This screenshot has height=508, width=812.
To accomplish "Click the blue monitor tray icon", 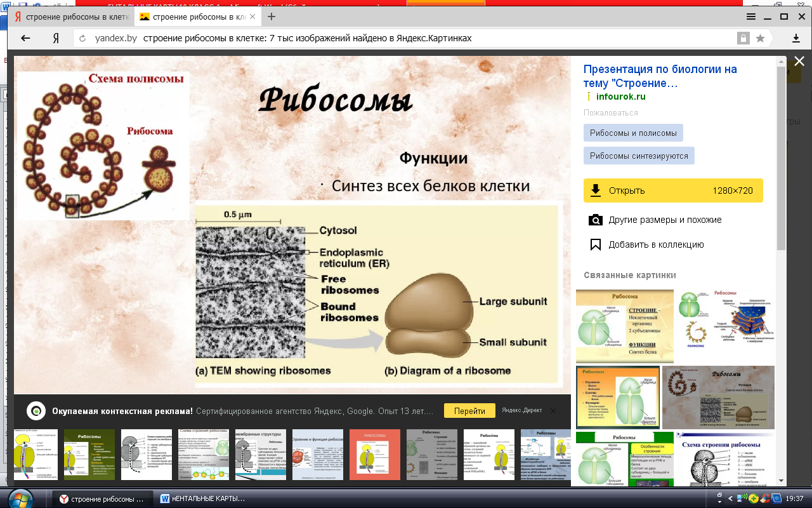I will tap(778, 499).
